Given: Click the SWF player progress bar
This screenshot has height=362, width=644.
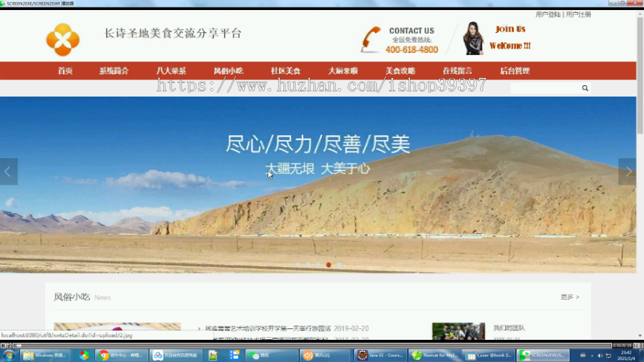Looking at the screenshot, I should pyautogui.click(x=313, y=346).
